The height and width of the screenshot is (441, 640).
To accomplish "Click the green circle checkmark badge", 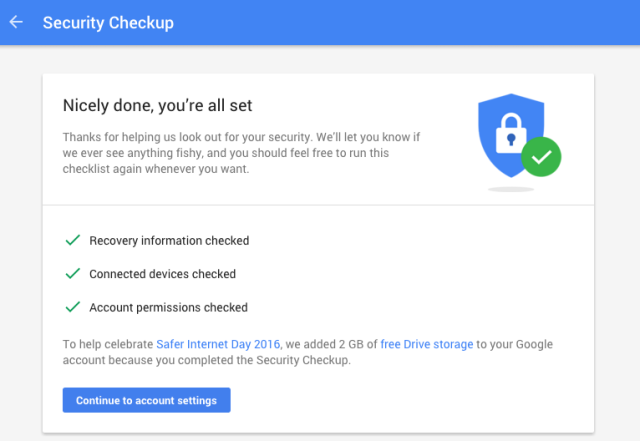I will [x=541, y=157].
